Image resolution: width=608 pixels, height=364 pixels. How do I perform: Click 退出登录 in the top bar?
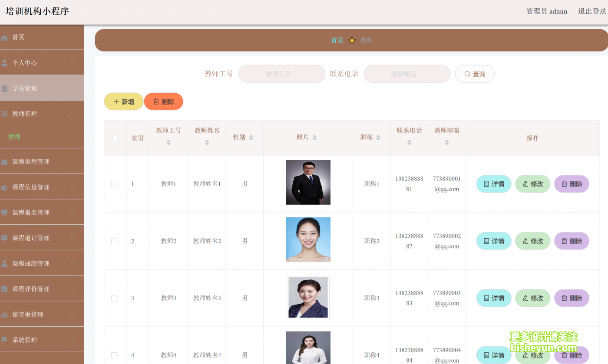tap(592, 11)
